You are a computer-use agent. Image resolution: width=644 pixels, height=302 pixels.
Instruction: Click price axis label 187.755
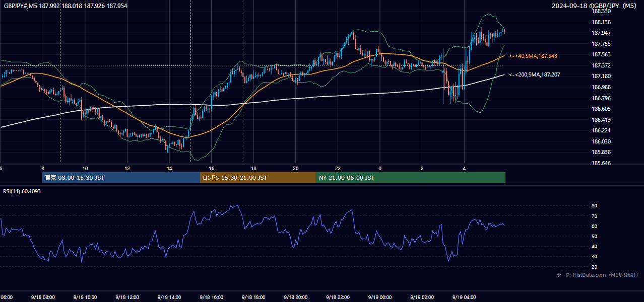point(601,44)
